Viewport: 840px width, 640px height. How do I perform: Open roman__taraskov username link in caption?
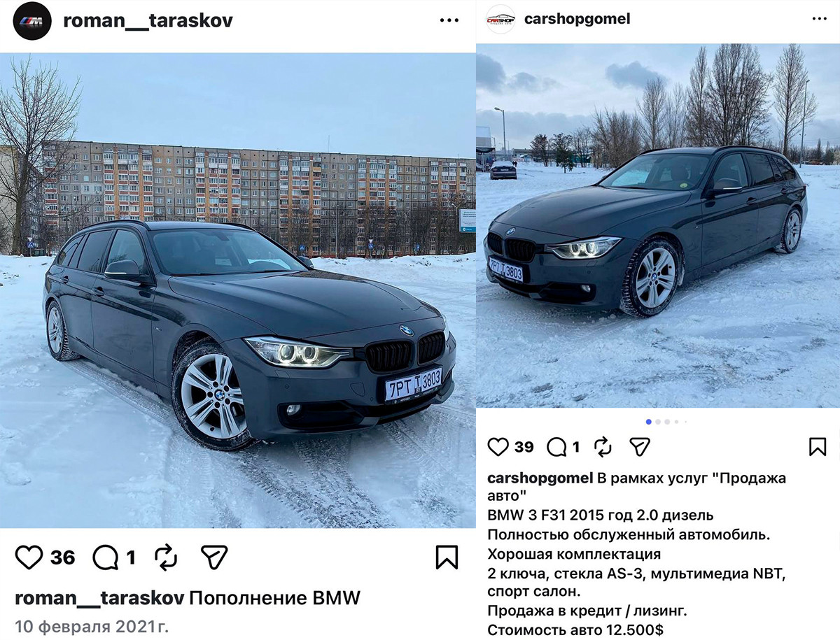(x=100, y=598)
